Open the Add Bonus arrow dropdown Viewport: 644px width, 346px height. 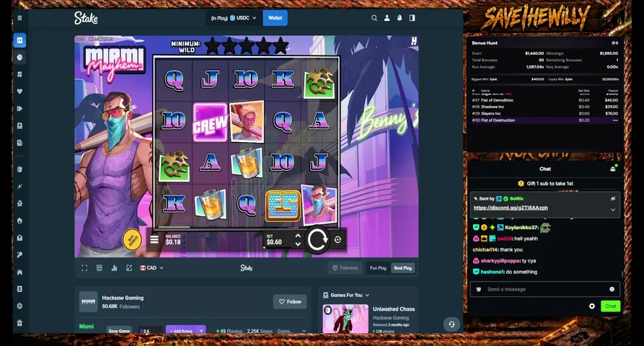tap(201, 331)
